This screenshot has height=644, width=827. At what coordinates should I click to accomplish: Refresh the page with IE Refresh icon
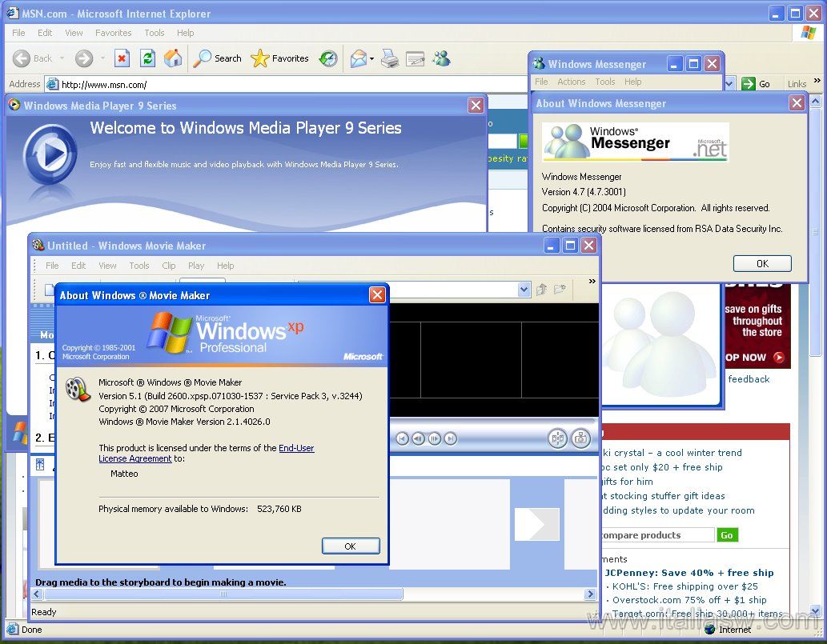147,58
